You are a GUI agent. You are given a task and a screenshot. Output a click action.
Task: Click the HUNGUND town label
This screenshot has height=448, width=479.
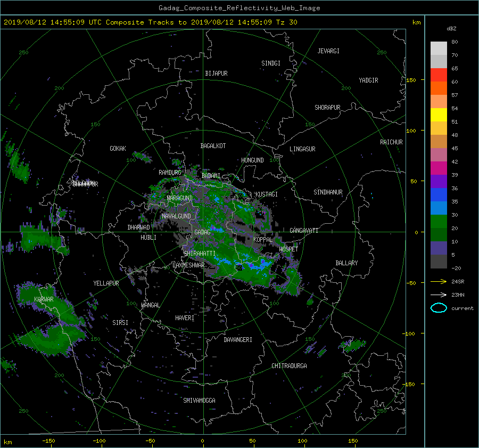coord(252,160)
